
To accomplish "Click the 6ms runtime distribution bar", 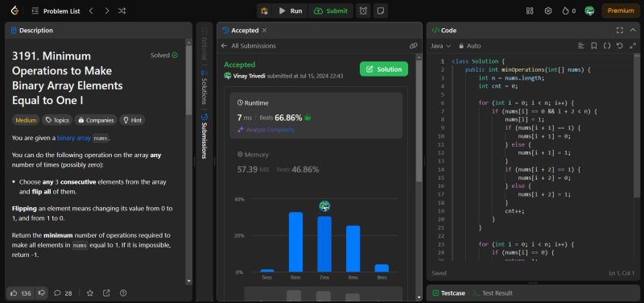I will click(x=295, y=242).
